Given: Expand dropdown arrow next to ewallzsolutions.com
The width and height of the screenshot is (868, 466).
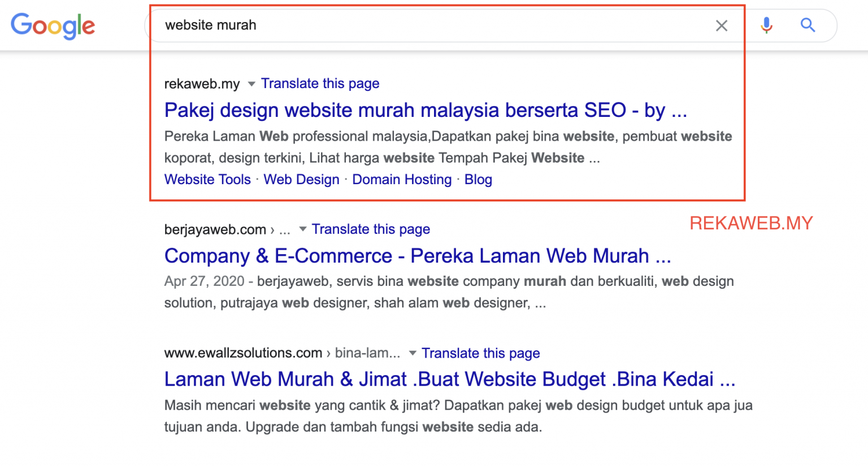Looking at the screenshot, I should tap(413, 353).
